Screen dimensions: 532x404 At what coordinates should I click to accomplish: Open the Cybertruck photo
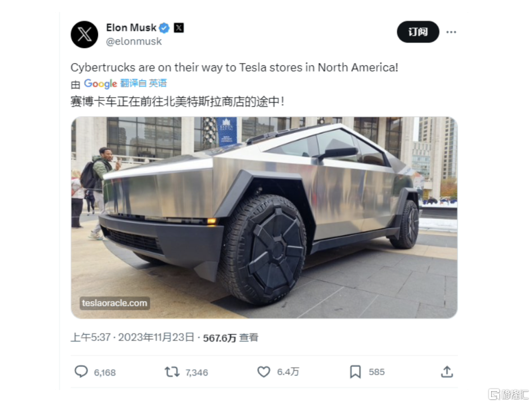point(264,218)
